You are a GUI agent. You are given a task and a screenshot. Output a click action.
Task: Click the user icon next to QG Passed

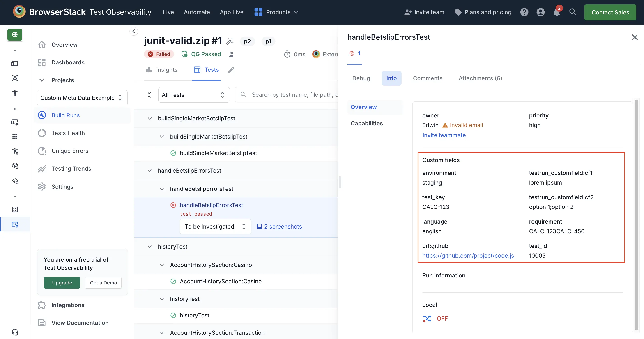point(231,54)
